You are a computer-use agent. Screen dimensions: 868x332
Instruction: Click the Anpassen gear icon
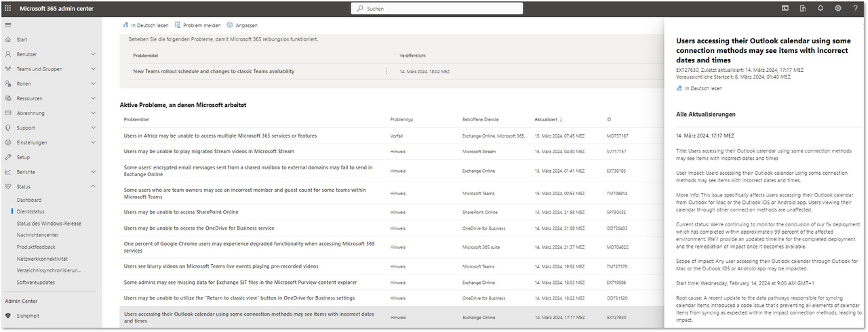230,25
